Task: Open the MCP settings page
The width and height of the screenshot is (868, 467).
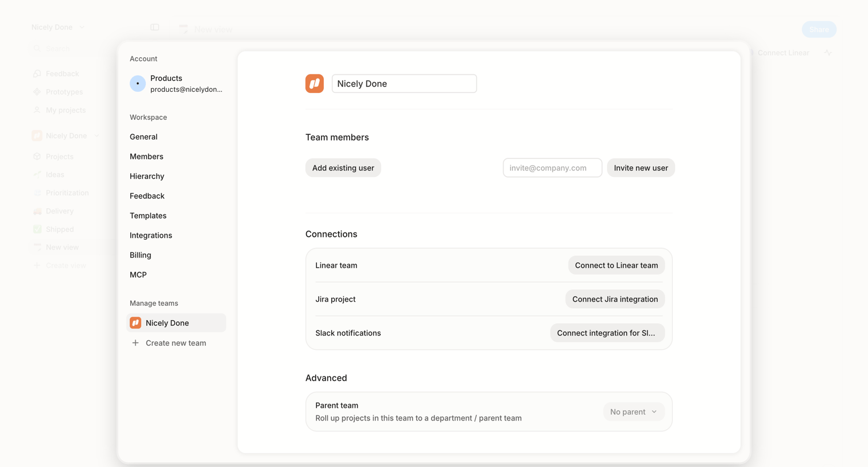Action: tap(138, 275)
